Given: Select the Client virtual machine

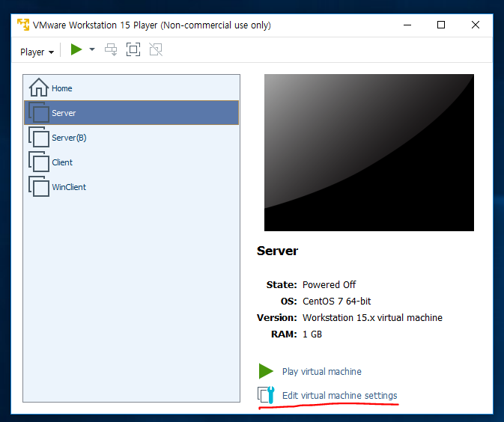Looking at the screenshot, I should pos(132,162).
